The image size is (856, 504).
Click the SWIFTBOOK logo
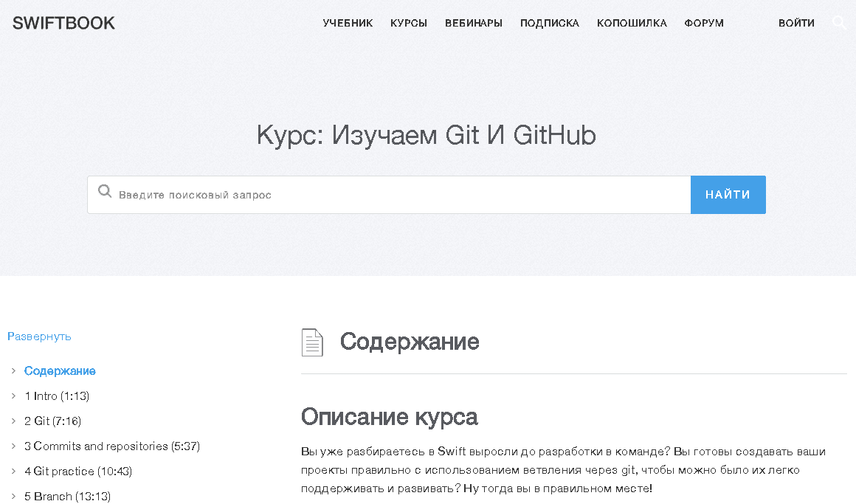63,23
